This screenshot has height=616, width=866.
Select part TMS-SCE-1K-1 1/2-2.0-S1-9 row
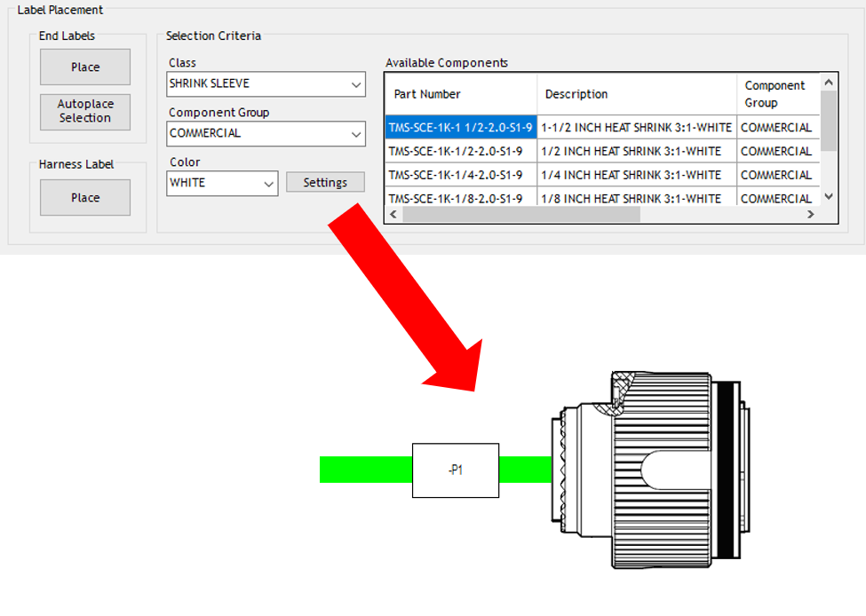(460, 128)
